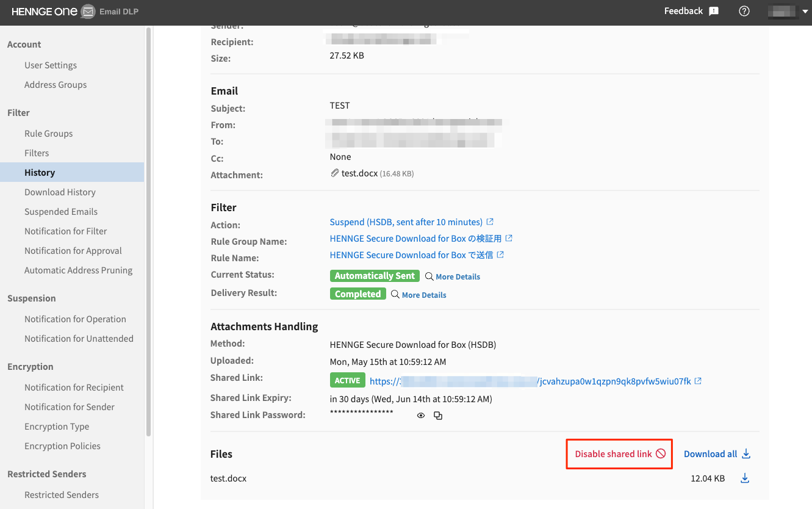Click the Completed delivery badge
The height and width of the screenshot is (509, 812).
tap(357, 294)
